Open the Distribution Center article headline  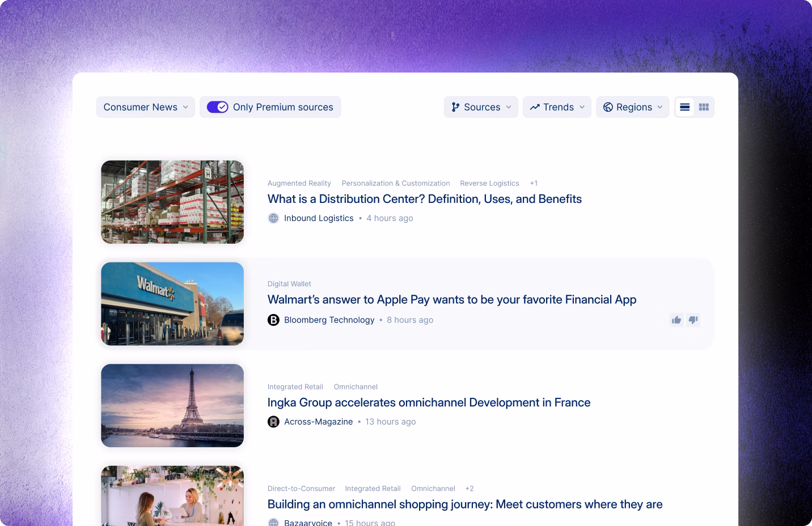pos(425,199)
